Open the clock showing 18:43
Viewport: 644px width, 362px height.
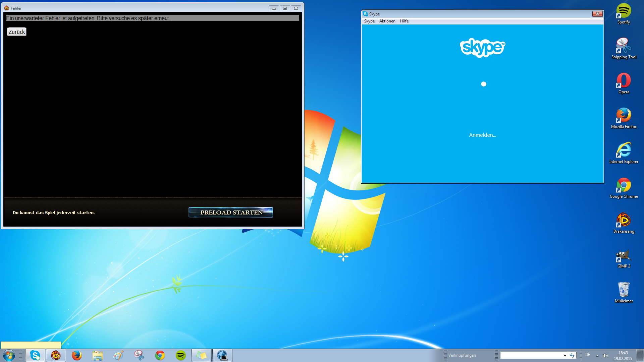(x=623, y=356)
